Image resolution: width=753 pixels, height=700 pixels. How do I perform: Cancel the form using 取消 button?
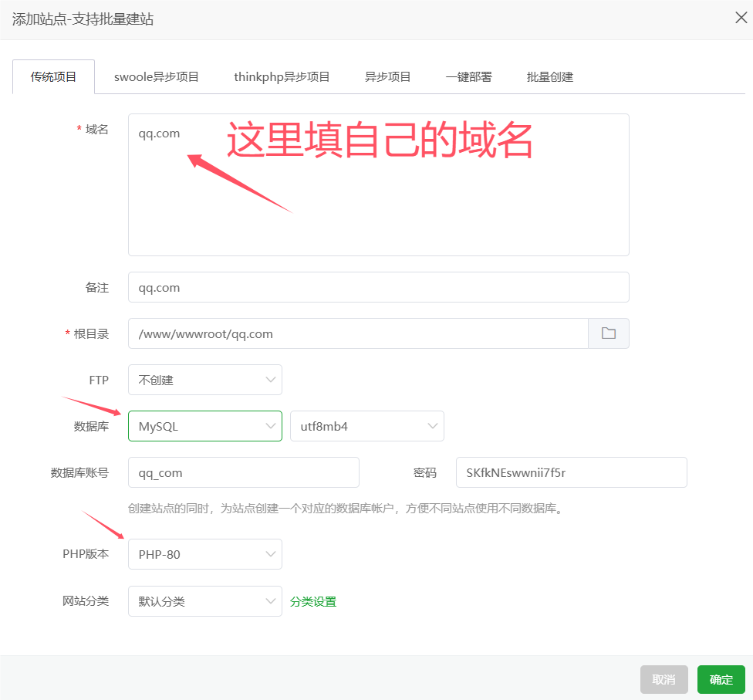(x=664, y=679)
